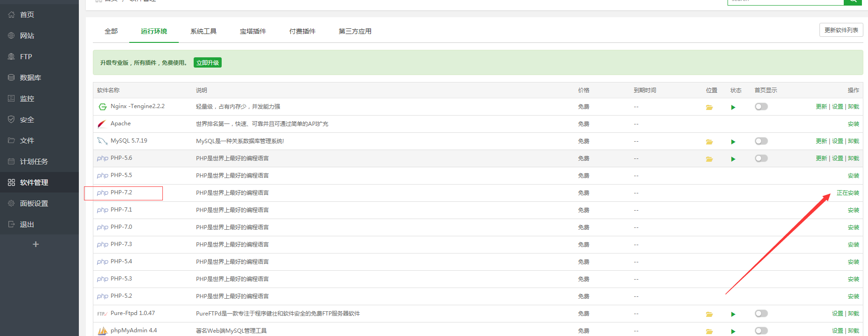The height and width of the screenshot is (336, 868).
Task: Click the Apache description text
Action: coord(262,124)
